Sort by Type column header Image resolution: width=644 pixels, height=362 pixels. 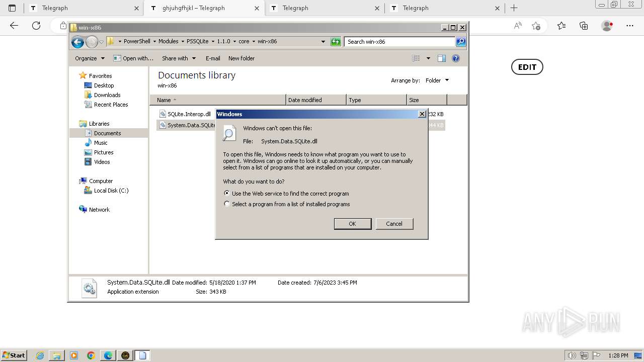(x=376, y=100)
